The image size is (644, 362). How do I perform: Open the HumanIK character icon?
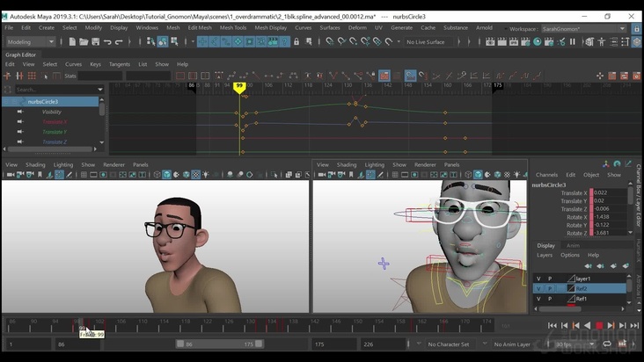601,42
